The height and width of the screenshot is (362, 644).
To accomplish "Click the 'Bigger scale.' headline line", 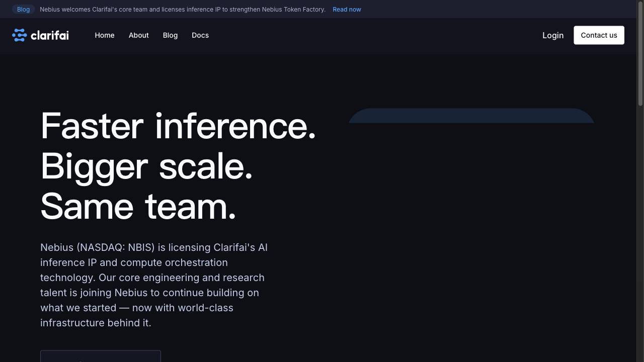I will coord(146,166).
